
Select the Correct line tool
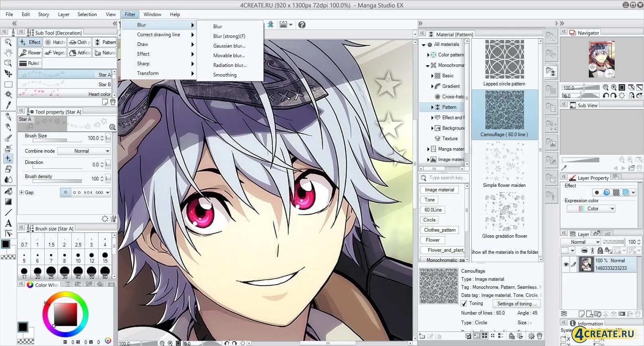coord(8,234)
